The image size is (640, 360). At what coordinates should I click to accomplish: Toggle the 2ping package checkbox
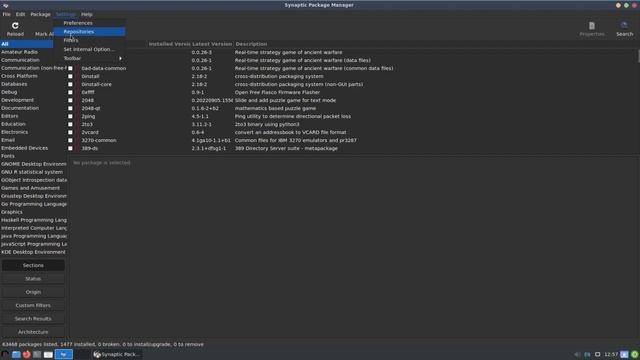coord(70,116)
